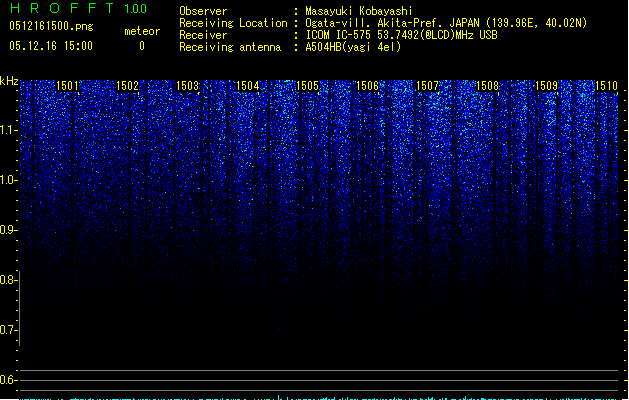Click the 1504 time marker

pos(248,86)
